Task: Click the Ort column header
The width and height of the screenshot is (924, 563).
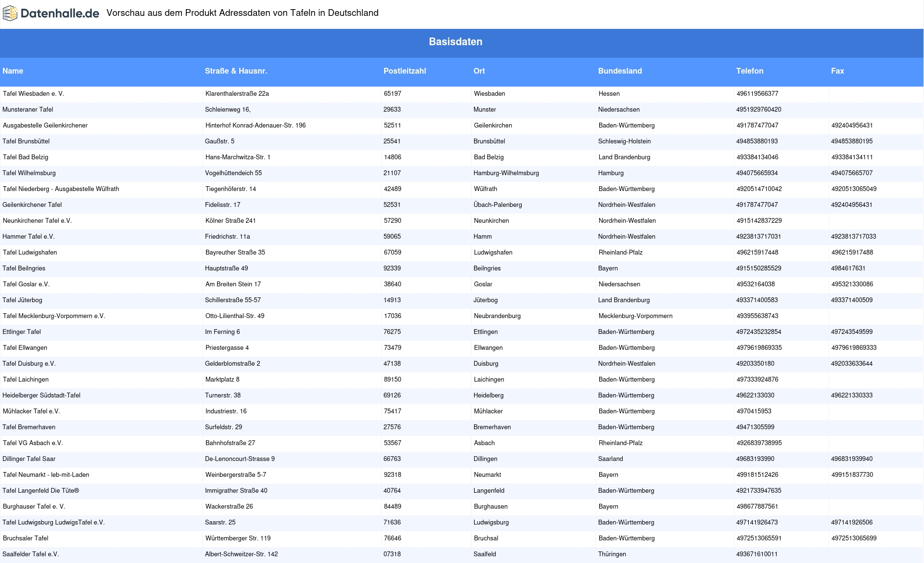Action: pyautogui.click(x=479, y=71)
